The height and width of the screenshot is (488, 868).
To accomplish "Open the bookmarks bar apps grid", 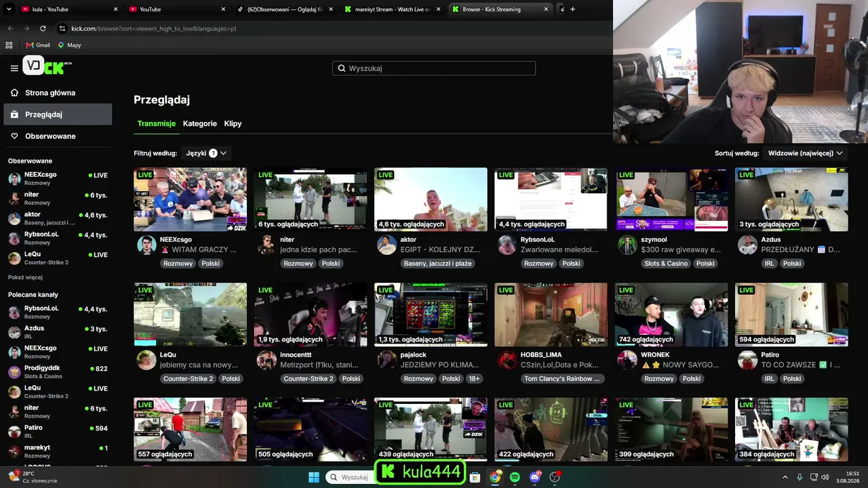I will (x=9, y=45).
